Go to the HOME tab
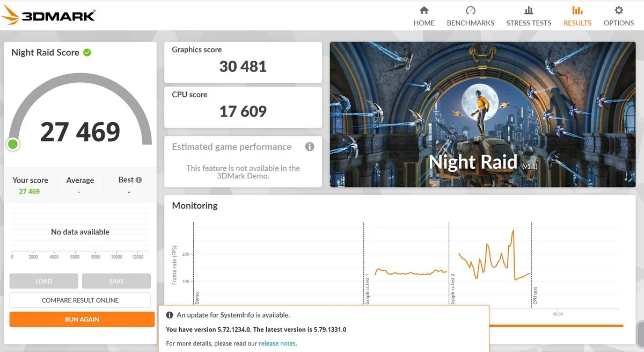Viewport: 644px width, 352px height. pos(424,16)
